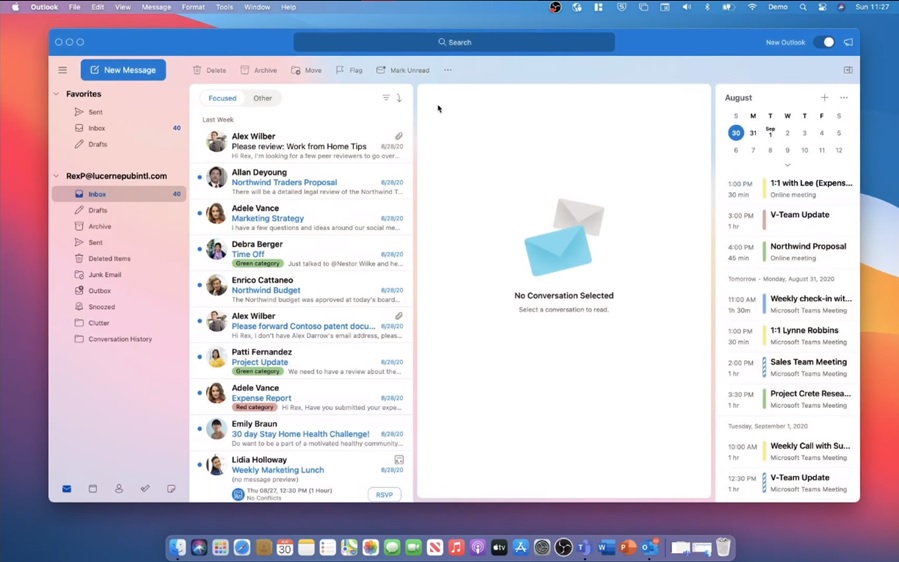Open the Deleted Items folder
This screenshot has height=562, width=899.
[x=109, y=259]
